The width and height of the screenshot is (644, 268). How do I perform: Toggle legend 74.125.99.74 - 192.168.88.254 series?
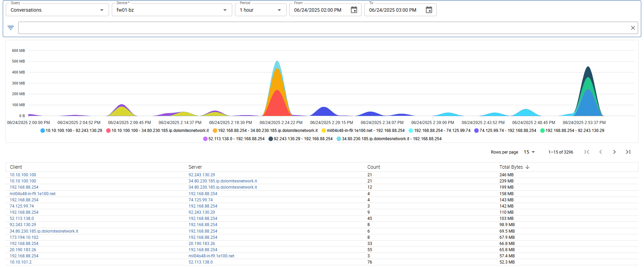click(505, 131)
